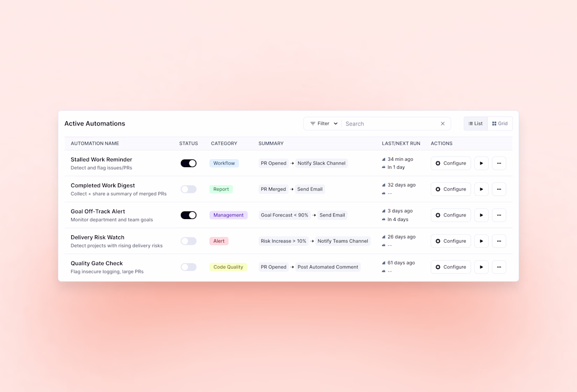Open more options for Stalled Work Reminder
577x392 pixels.
click(x=499, y=164)
